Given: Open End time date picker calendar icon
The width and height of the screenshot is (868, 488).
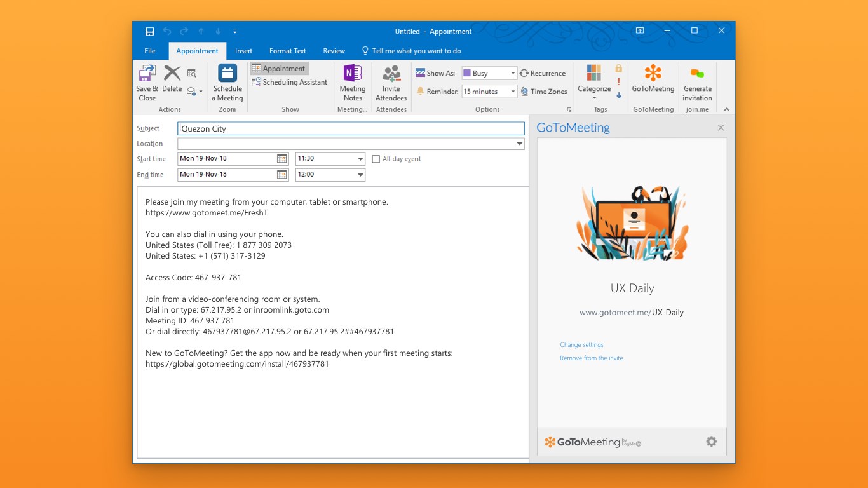Looking at the screenshot, I should (282, 175).
